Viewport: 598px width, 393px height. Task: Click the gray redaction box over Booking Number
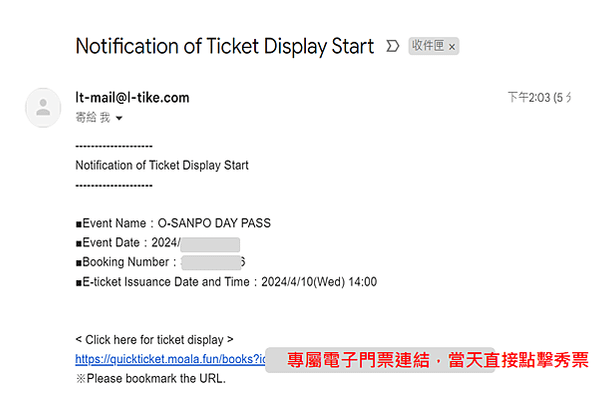pyautogui.click(x=211, y=263)
